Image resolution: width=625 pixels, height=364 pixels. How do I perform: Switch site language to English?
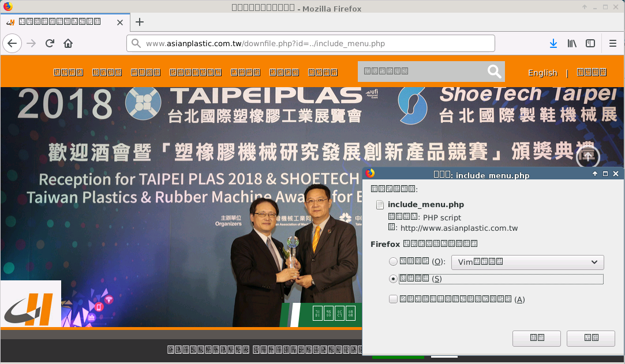(542, 73)
